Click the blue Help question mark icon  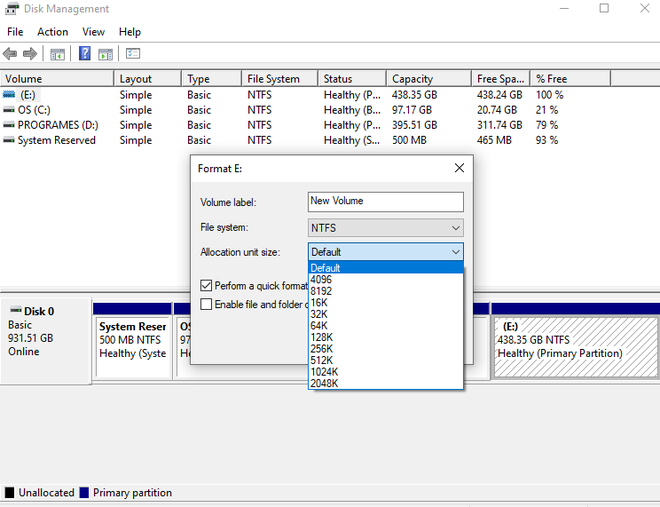85,53
